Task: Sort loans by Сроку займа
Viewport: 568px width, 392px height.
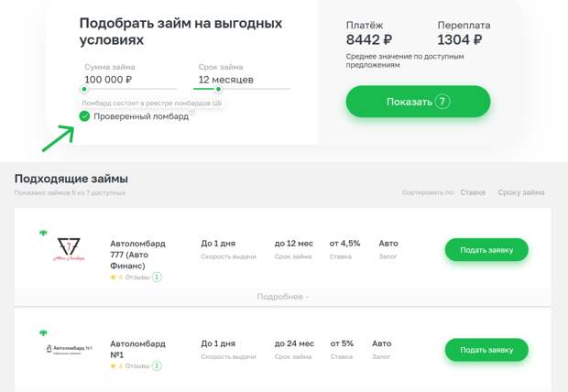Action: [521, 192]
